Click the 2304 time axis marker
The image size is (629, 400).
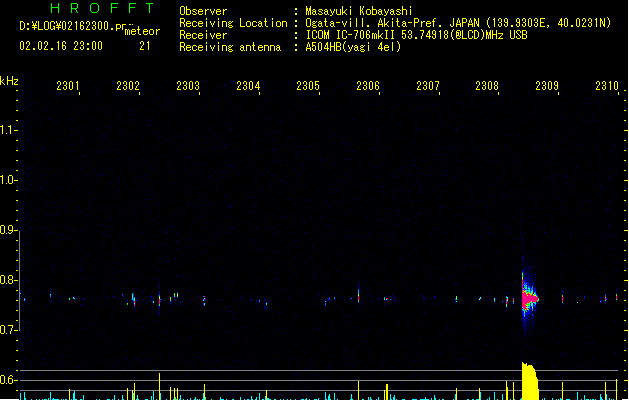click(x=248, y=86)
